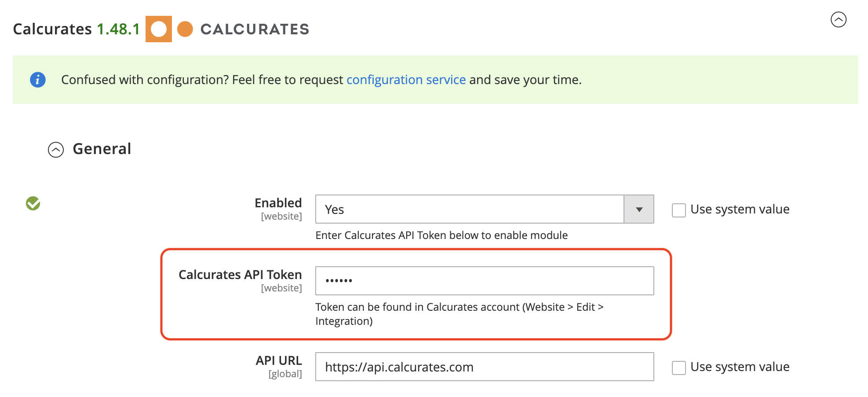
Task: Click the CALCURATES brand wordmark
Action: click(255, 29)
